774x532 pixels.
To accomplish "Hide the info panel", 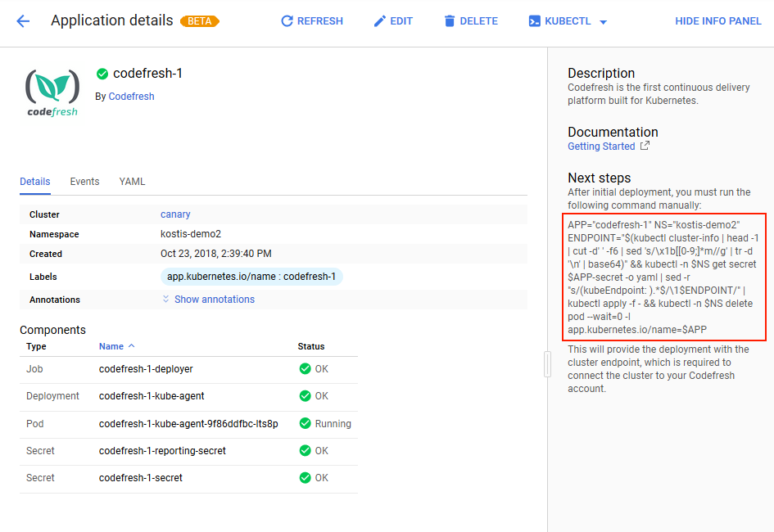I will (717, 21).
